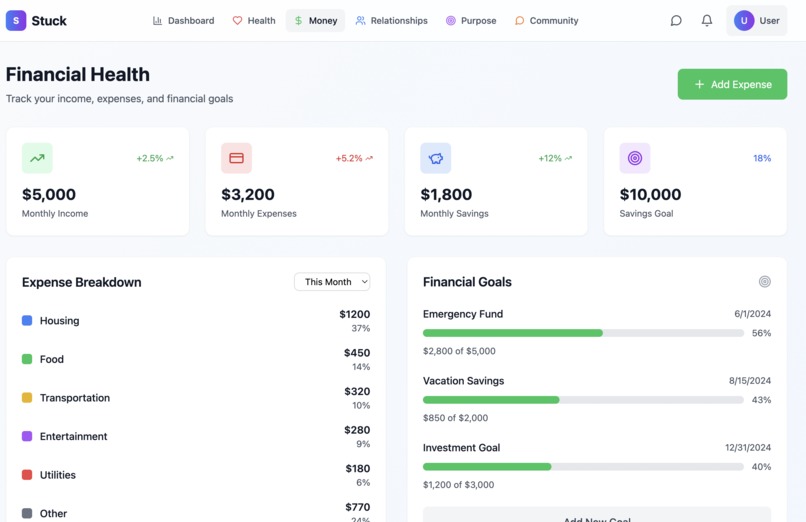
Task: Select the Housing expense label
Action: click(60, 321)
